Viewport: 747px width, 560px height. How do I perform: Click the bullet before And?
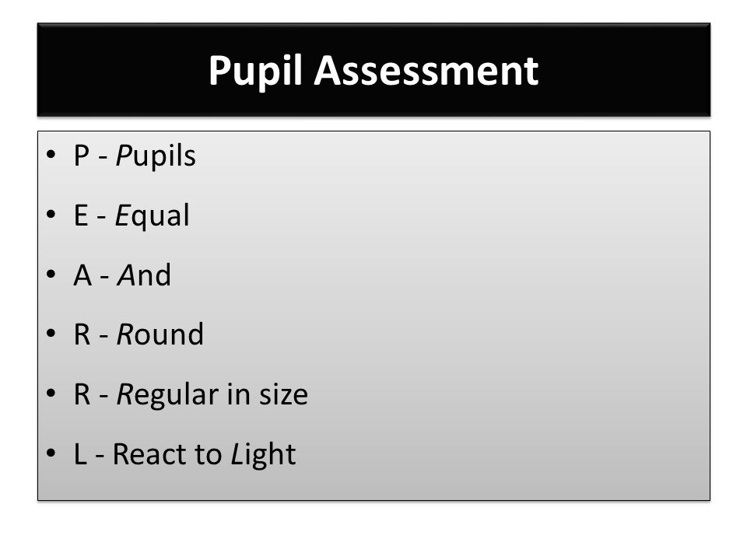tap(51, 275)
